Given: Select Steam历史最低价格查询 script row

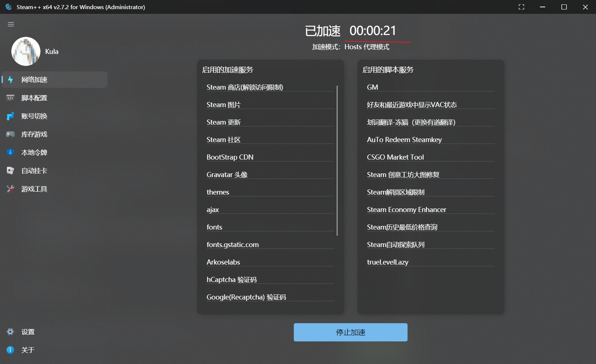Looking at the screenshot, I should (x=431, y=227).
